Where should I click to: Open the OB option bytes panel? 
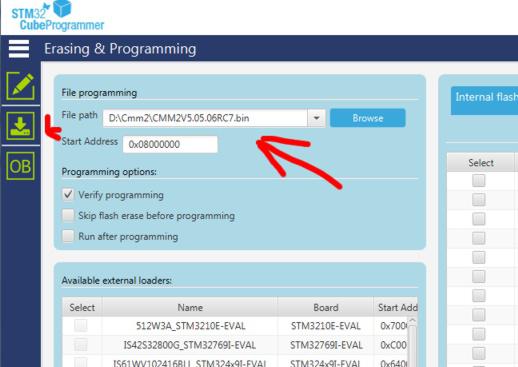point(20,166)
